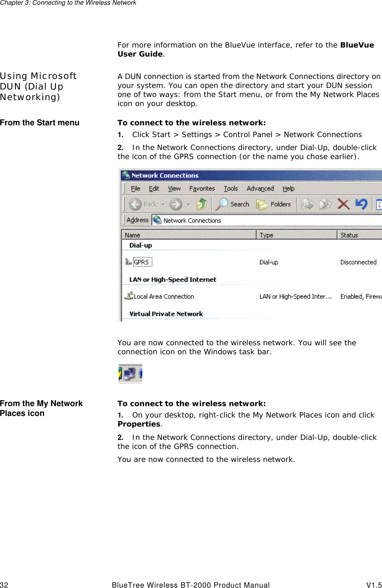Click the connection icon on the taskbar
The image size is (382, 588).
[130, 373]
